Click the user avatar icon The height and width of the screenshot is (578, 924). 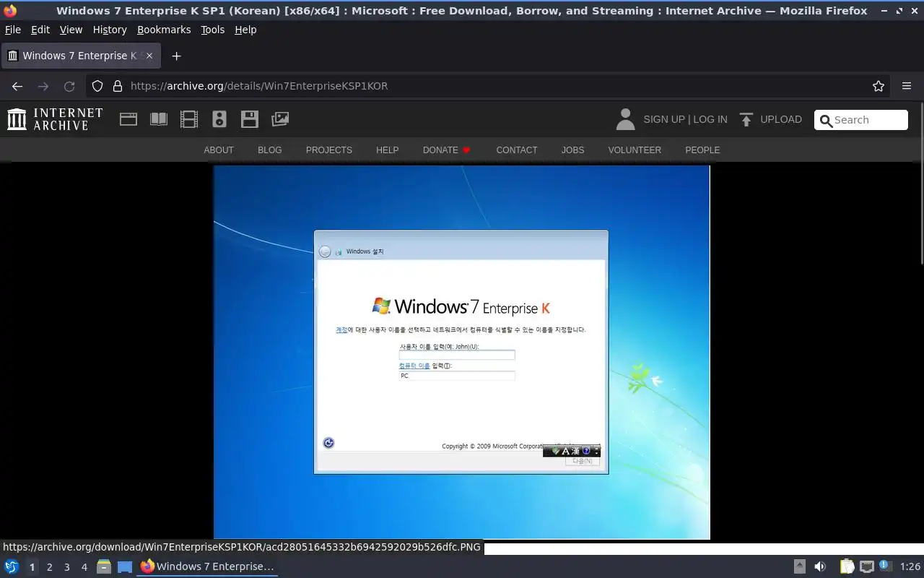625,119
